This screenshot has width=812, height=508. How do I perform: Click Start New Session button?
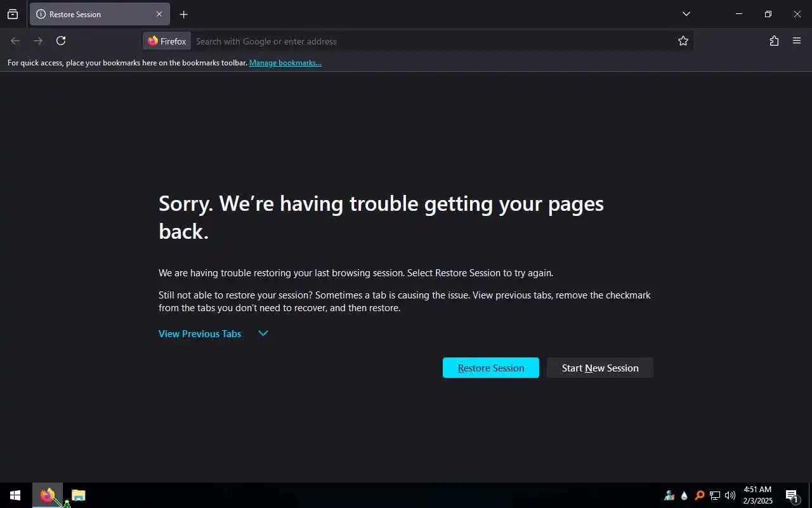tap(600, 368)
